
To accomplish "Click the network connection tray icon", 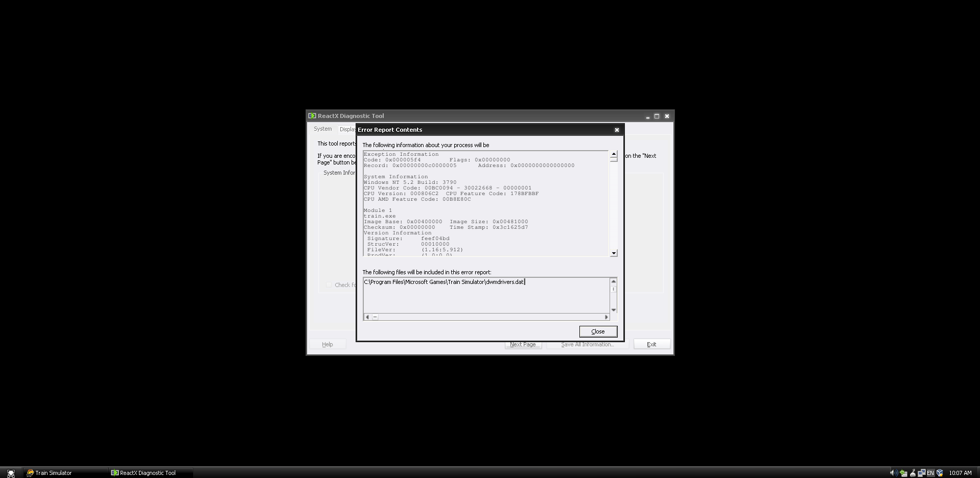I will (x=921, y=473).
